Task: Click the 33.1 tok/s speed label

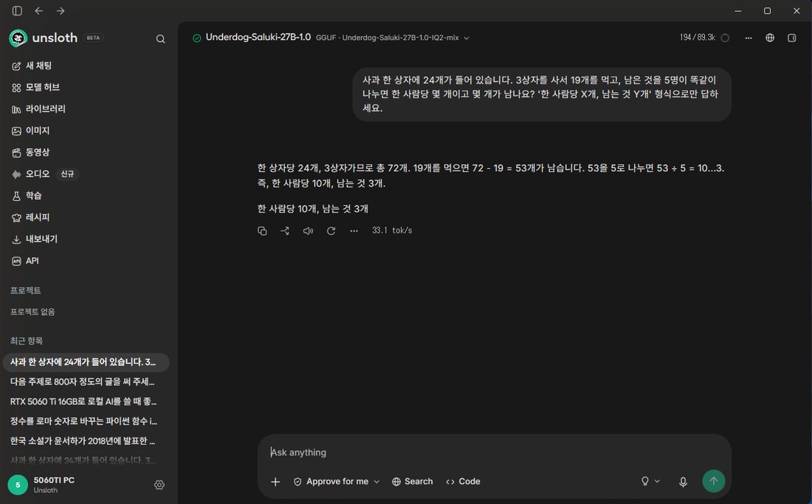Action: [392, 231]
